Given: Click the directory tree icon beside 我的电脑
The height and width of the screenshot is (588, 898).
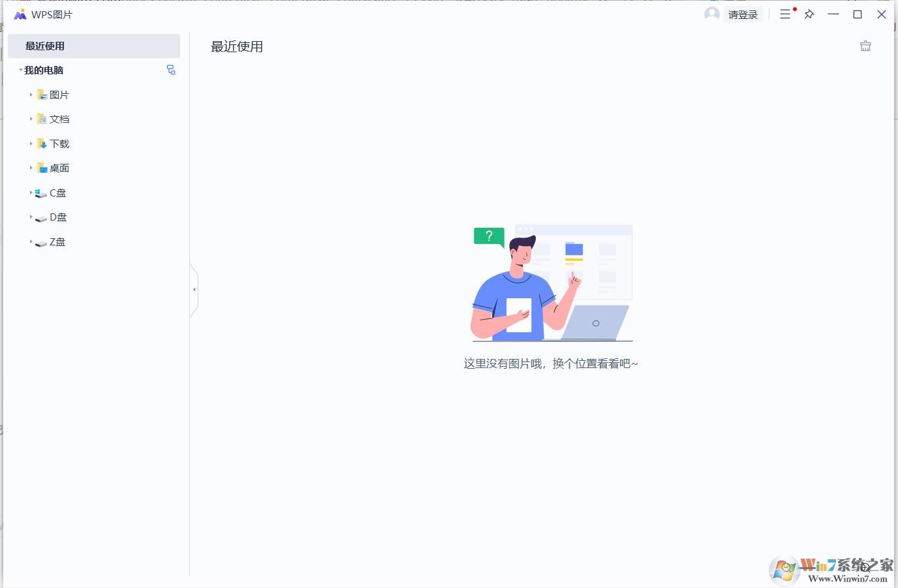Looking at the screenshot, I should click(171, 70).
